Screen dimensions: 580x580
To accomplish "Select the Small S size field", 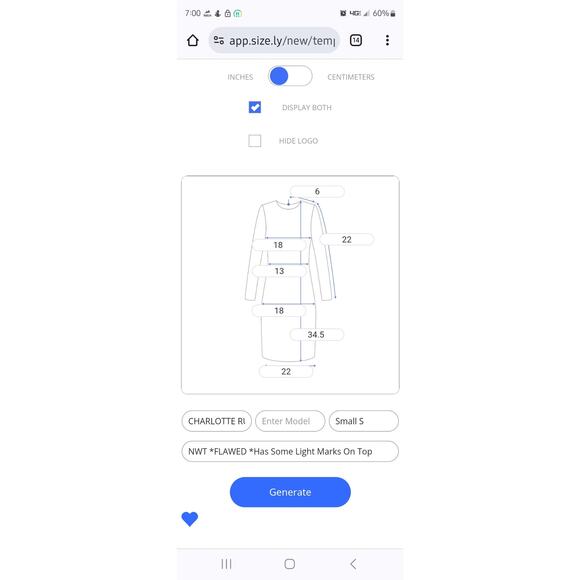I will [364, 421].
